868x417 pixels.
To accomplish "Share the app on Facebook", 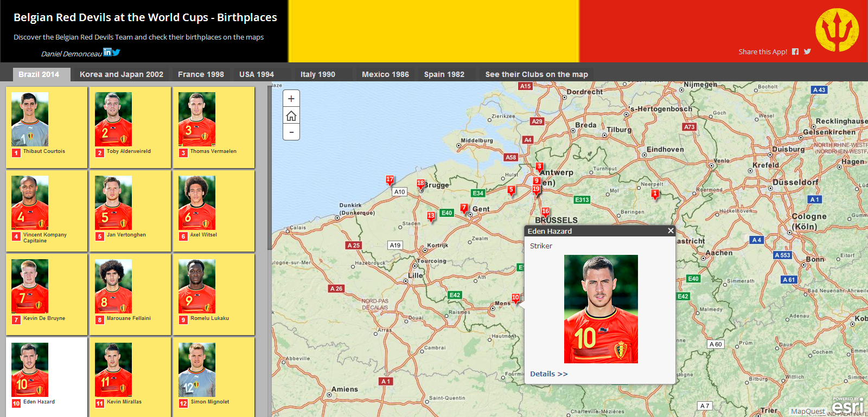I will click(795, 52).
